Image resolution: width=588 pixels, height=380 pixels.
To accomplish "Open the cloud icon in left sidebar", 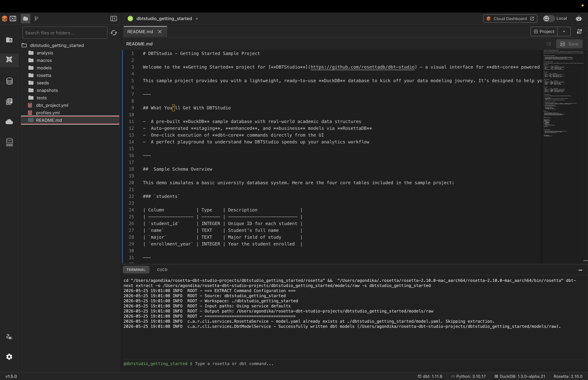I will click(x=9, y=122).
